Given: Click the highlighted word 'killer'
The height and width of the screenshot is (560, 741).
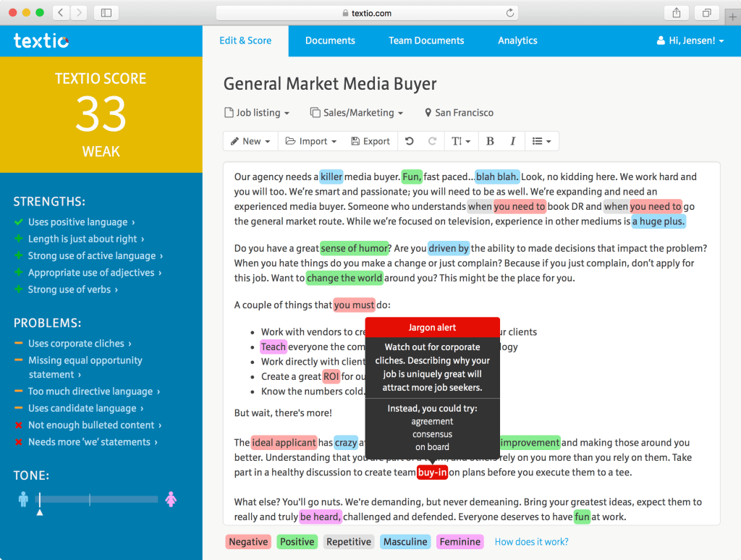Looking at the screenshot, I should coord(331,177).
